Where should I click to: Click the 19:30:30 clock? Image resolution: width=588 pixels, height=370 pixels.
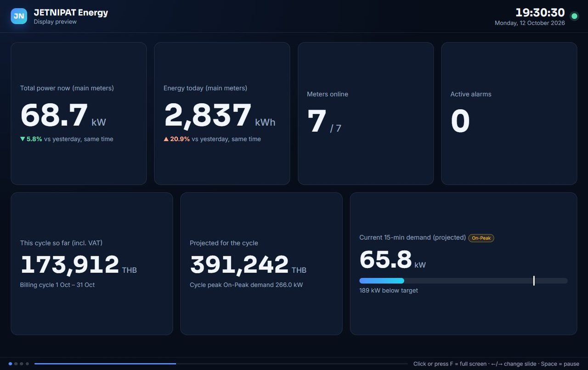click(x=540, y=12)
